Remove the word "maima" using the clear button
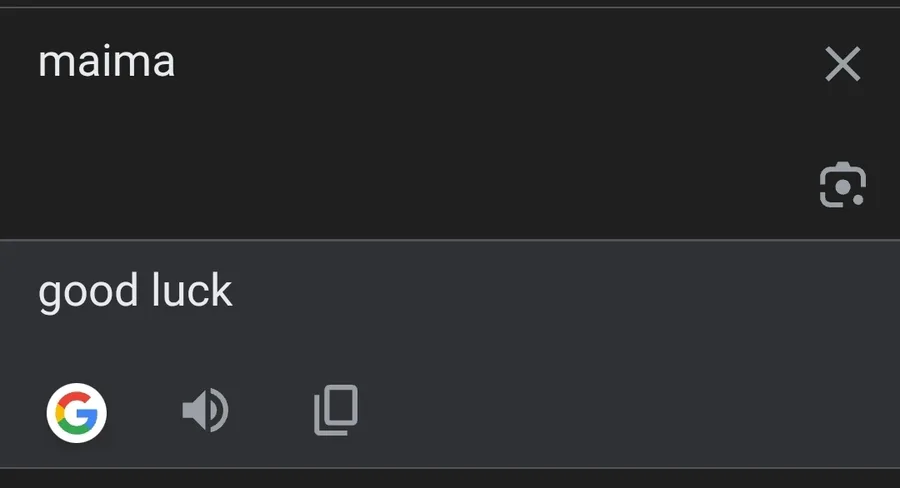Image resolution: width=900 pixels, height=488 pixels. tap(843, 64)
